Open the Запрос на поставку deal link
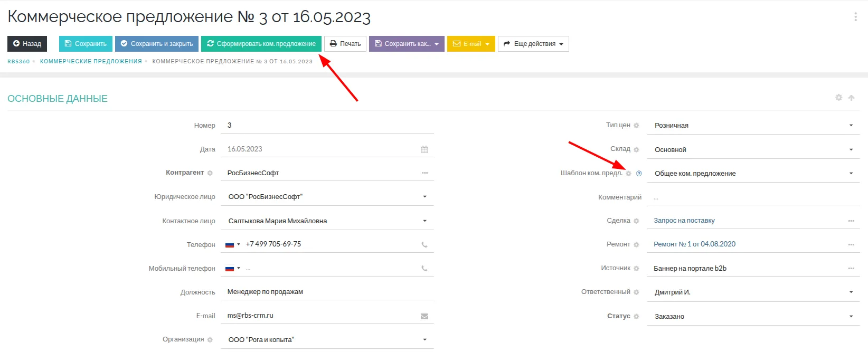The image size is (868, 352). (x=684, y=221)
